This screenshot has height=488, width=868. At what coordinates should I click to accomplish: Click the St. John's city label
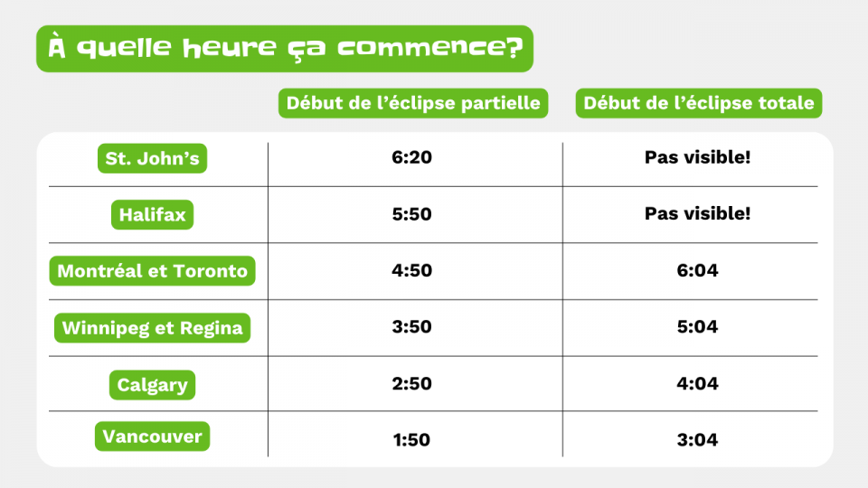tap(152, 159)
